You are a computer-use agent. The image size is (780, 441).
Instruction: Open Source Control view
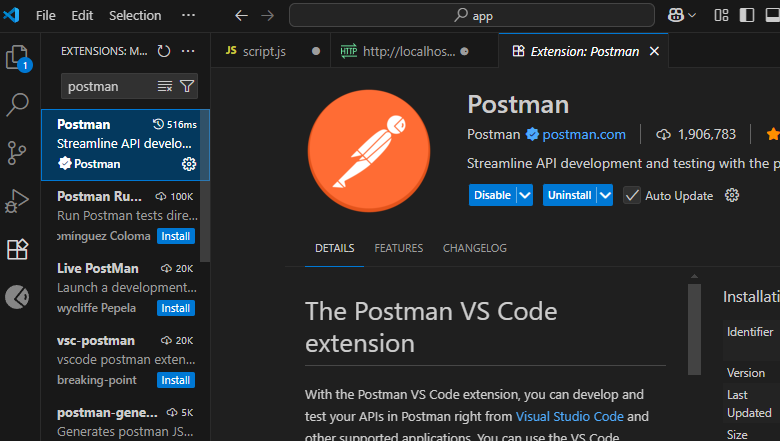click(x=18, y=152)
